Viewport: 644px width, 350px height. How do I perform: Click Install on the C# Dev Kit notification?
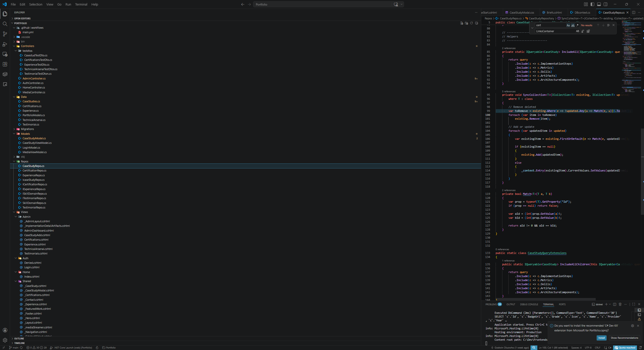601,338
